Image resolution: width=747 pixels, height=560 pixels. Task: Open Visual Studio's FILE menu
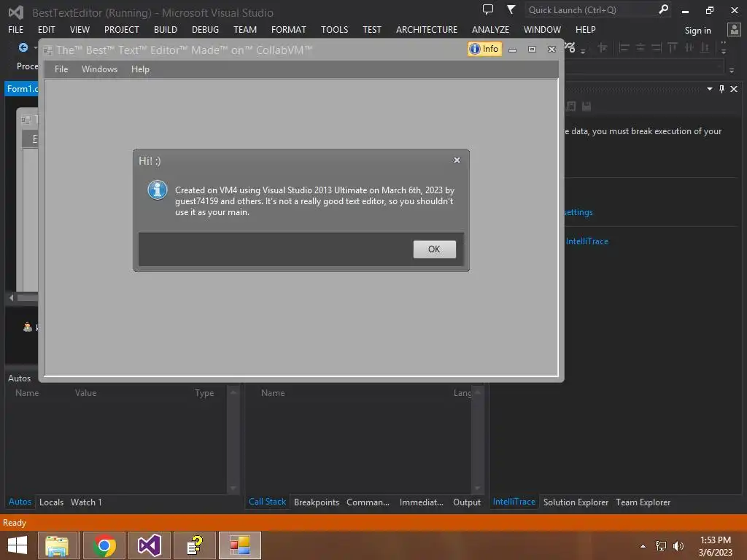tap(16, 29)
